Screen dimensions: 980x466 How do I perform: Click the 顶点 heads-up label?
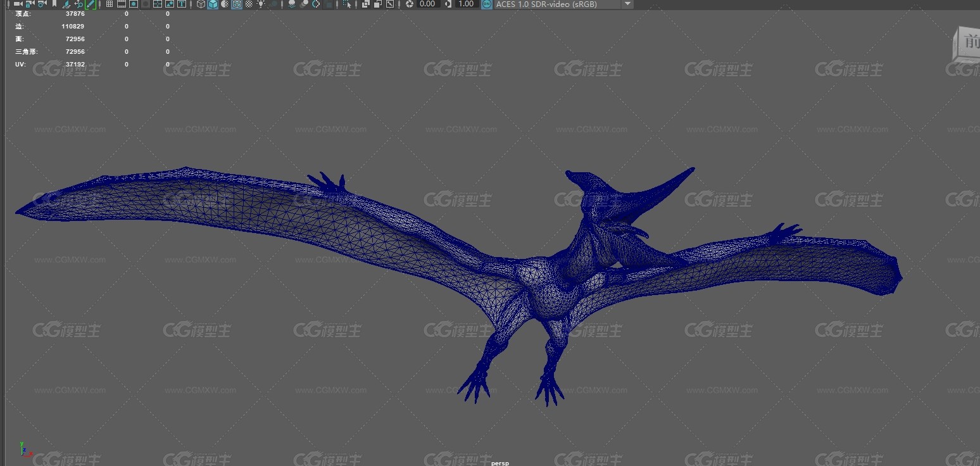[22, 13]
